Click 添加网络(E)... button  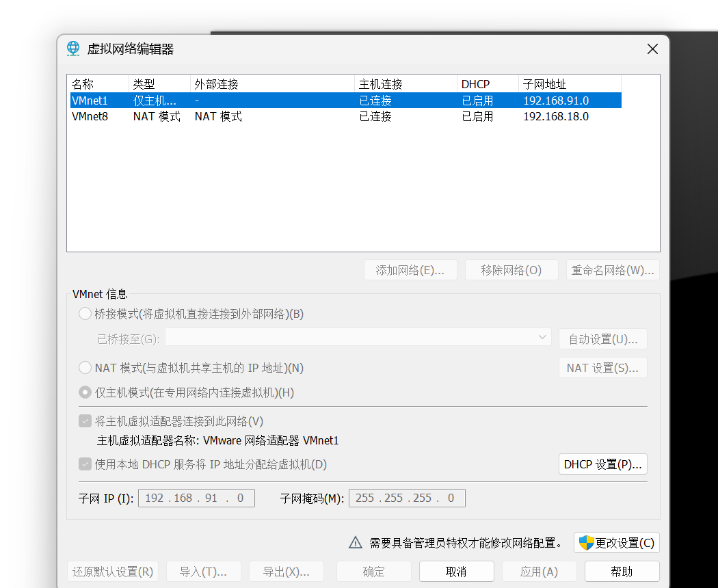410,270
